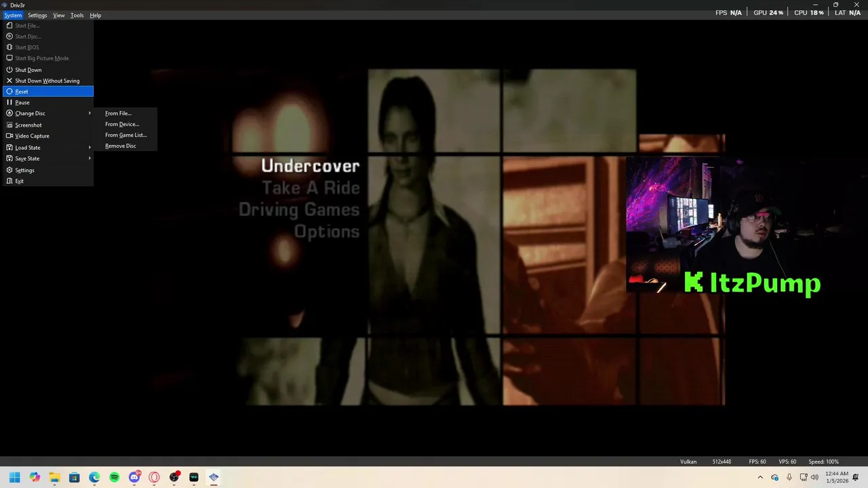Open OneDrive cloud tray icon

click(774, 477)
